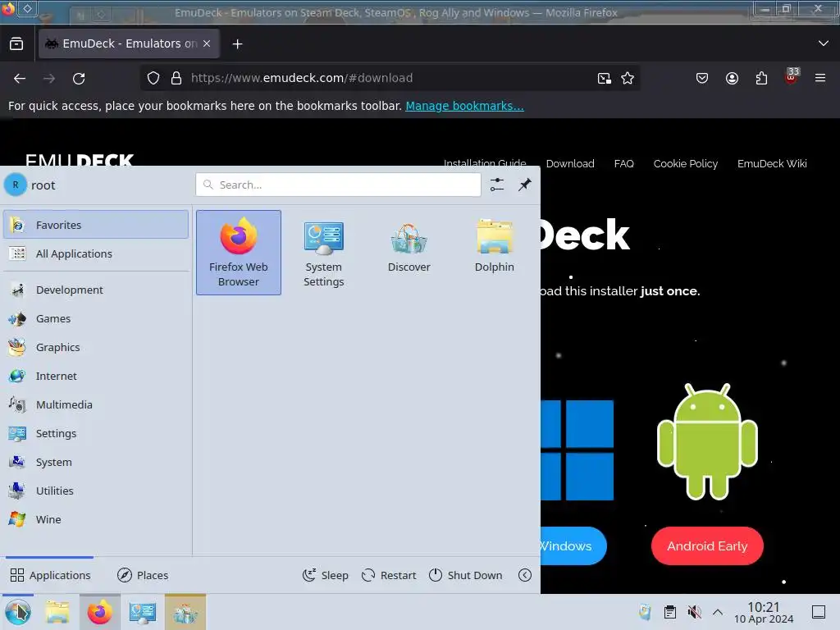The width and height of the screenshot is (840, 630).
Task: List all tabs dropdown arrow
Action: (x=824, y=43)
